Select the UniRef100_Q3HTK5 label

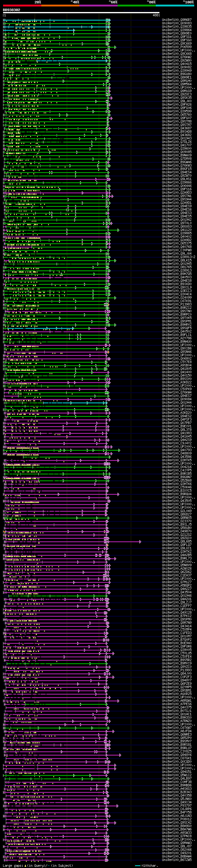(177, 460)
